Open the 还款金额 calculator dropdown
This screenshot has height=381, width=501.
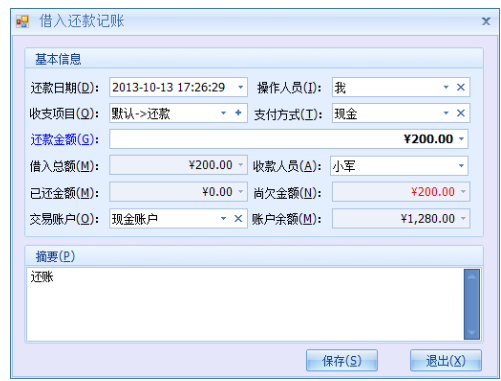coord(461,139)
